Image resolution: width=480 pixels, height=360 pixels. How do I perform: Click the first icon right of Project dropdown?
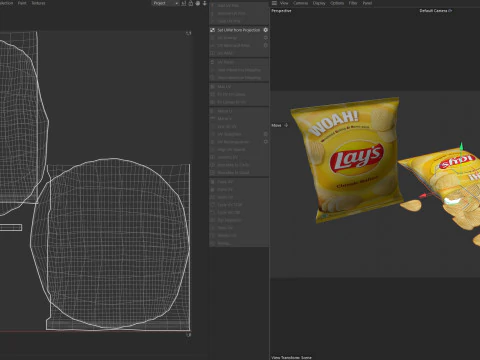click(x=184, y=3)
